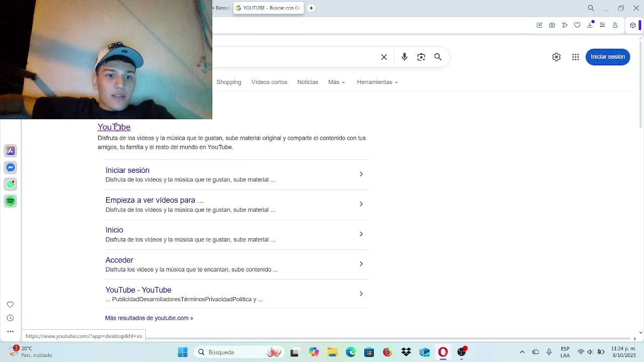Switch to the Noticias tab
The height and width of the screenshot is (362, 644).
tap(307, 82)
